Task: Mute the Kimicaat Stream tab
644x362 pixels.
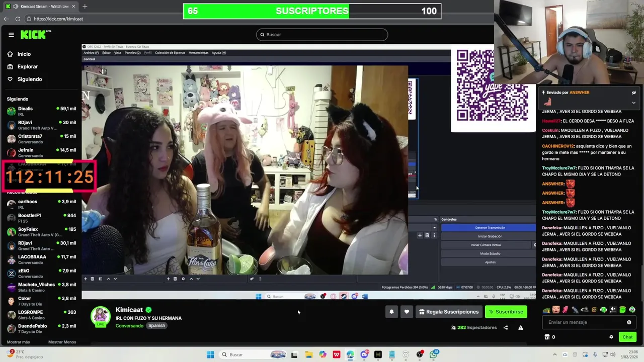Action: click(15, 7)
